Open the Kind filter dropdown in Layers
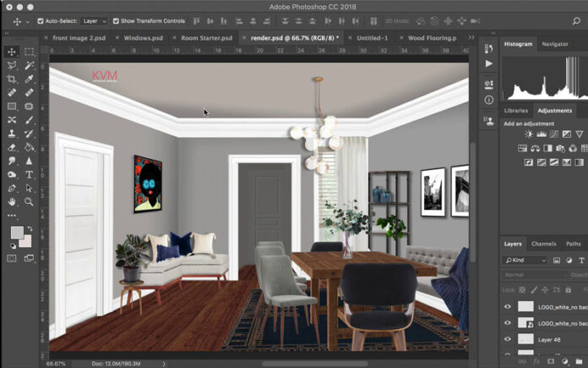The image size is (588, 368). pyautogui.click(x=525, y=261)
